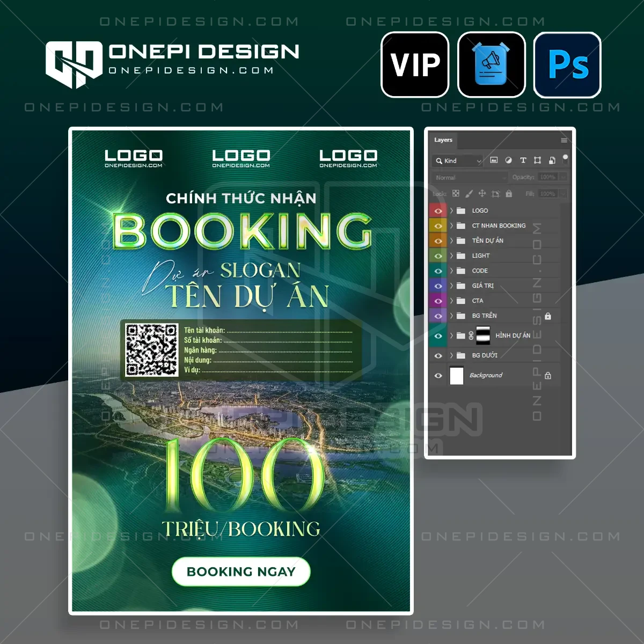Click the adjustment layer filter icon
Viewport: 644px width, 644px height.
508,160
